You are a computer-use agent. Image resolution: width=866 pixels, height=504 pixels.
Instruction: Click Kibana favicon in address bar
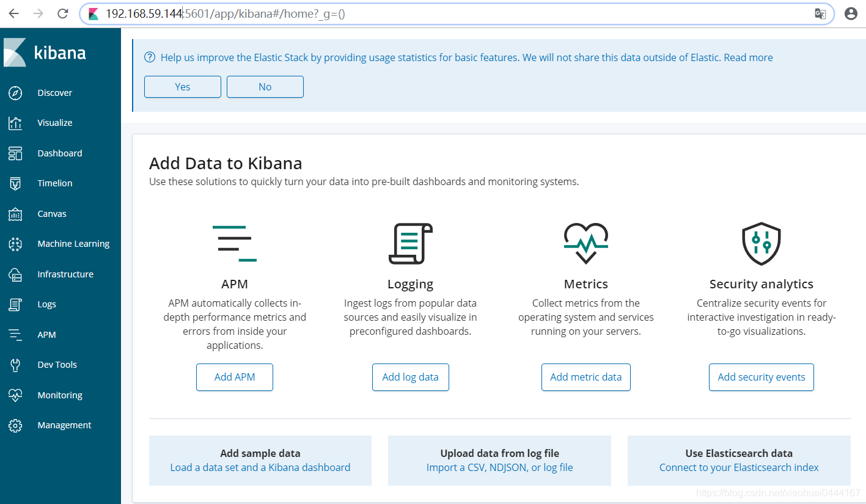coord(94,13)
